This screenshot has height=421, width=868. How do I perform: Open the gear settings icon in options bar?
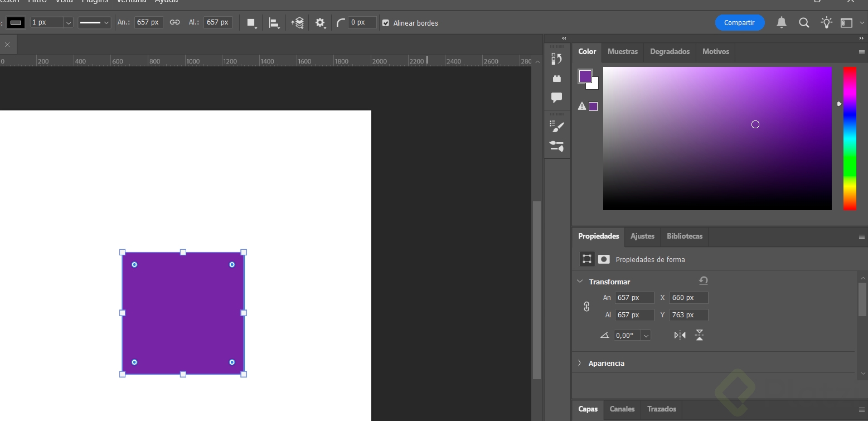point(320,23)
